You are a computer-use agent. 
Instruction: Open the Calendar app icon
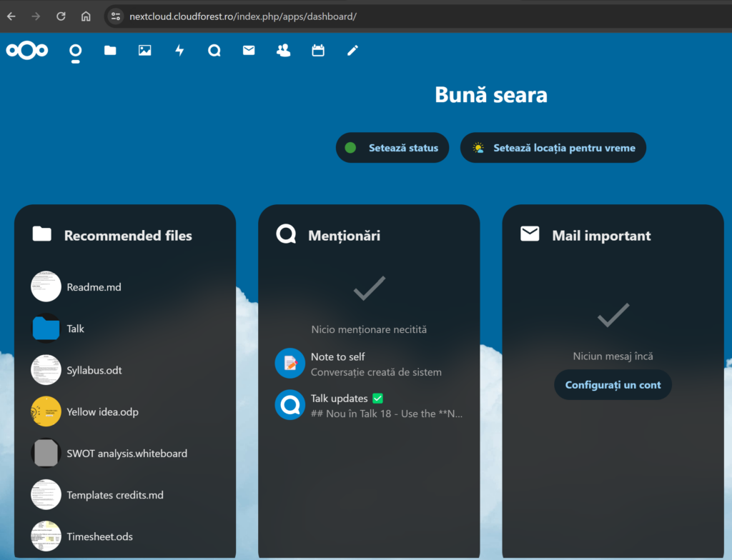pyautogui.click(x=318, y=51)
